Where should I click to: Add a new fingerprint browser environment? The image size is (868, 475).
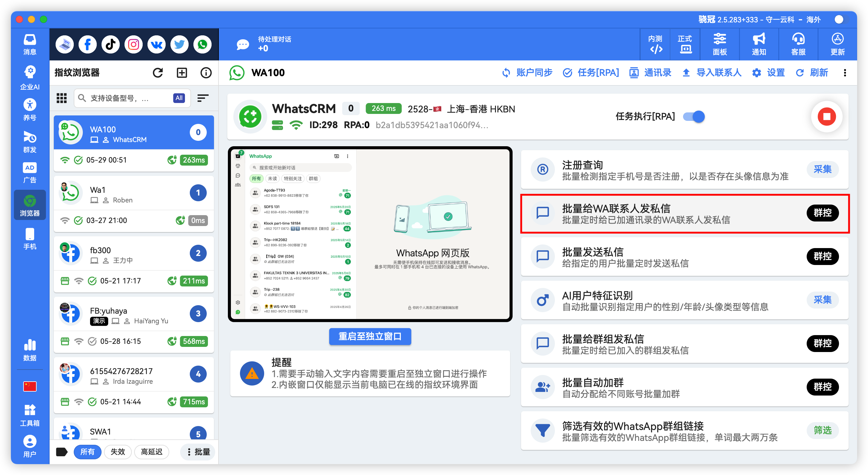point(182,73)
